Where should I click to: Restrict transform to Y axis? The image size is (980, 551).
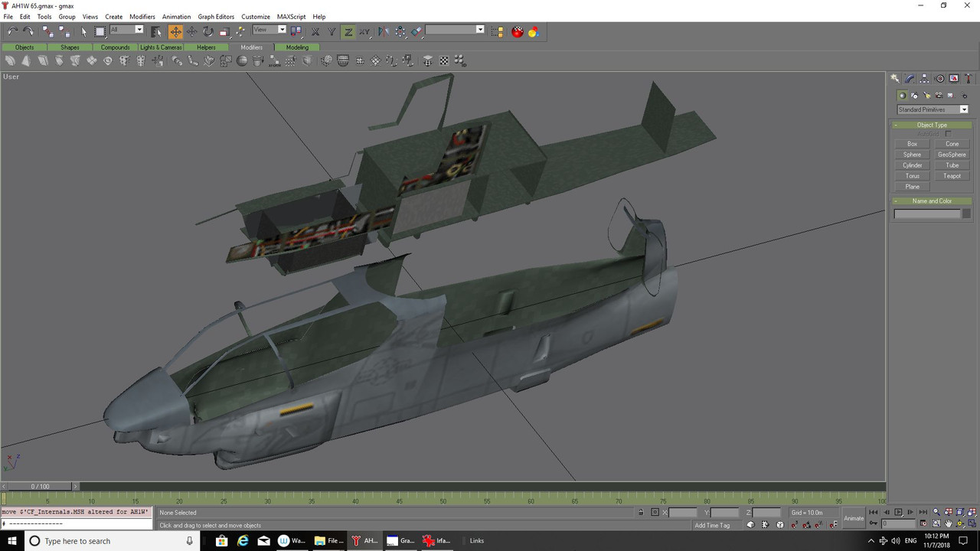[x=332, y=31]
